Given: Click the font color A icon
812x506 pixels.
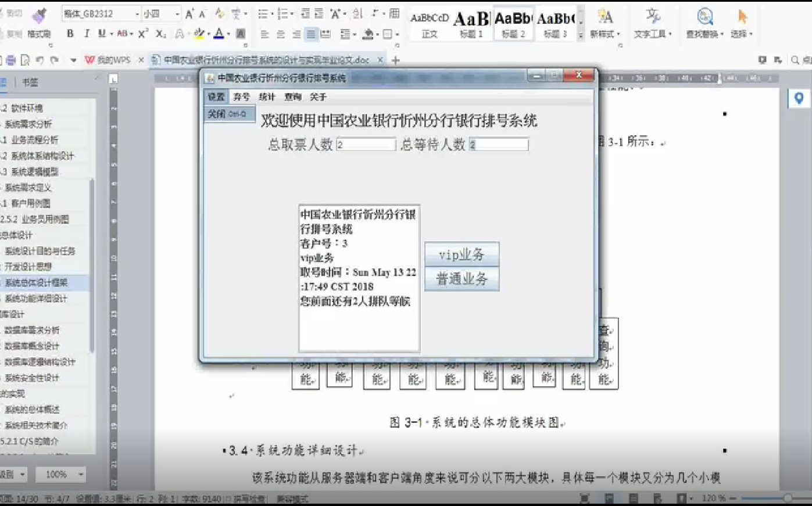Looking at the screenshot, I should pyautogui.click(x=219, y=34).
